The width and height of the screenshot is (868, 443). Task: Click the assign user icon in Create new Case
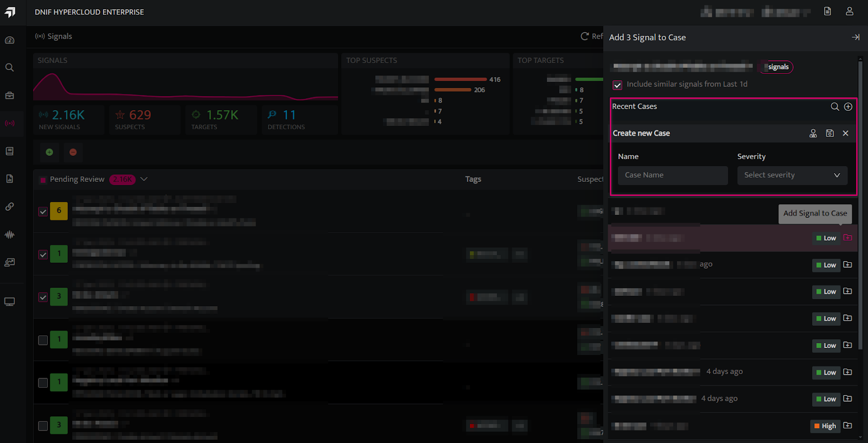coord(813,134)
